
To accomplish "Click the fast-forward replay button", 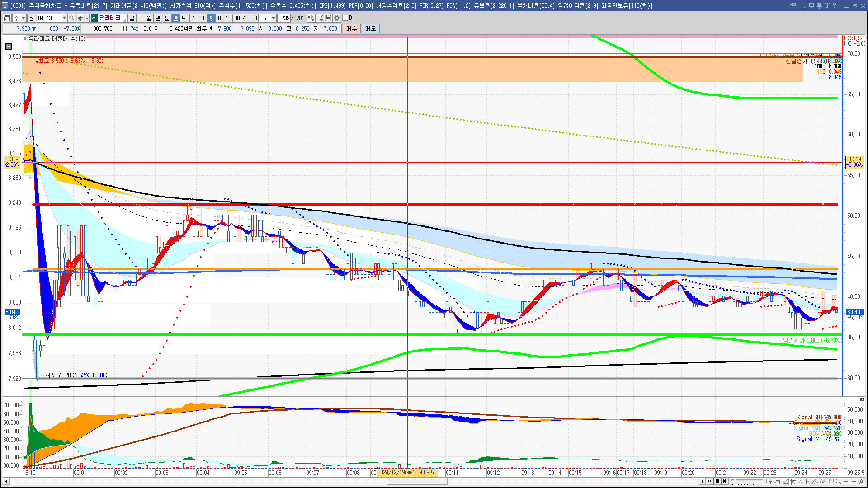I will point(725,481).
